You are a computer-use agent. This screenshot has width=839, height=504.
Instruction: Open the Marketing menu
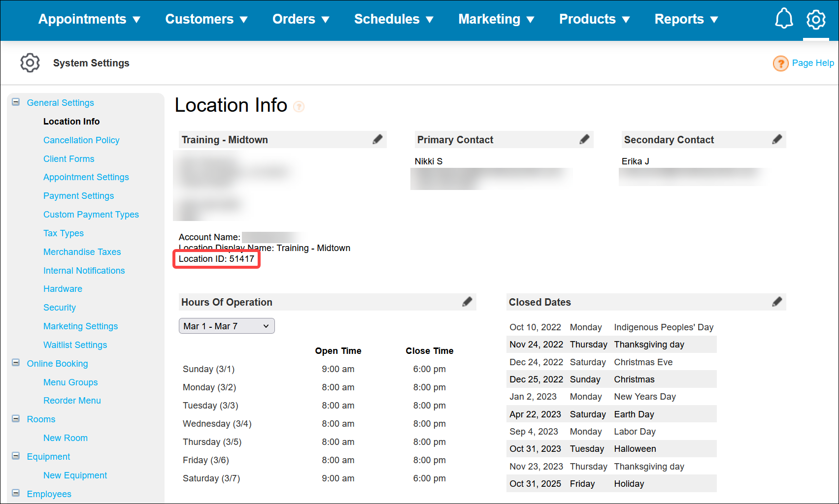pos(496,19)
